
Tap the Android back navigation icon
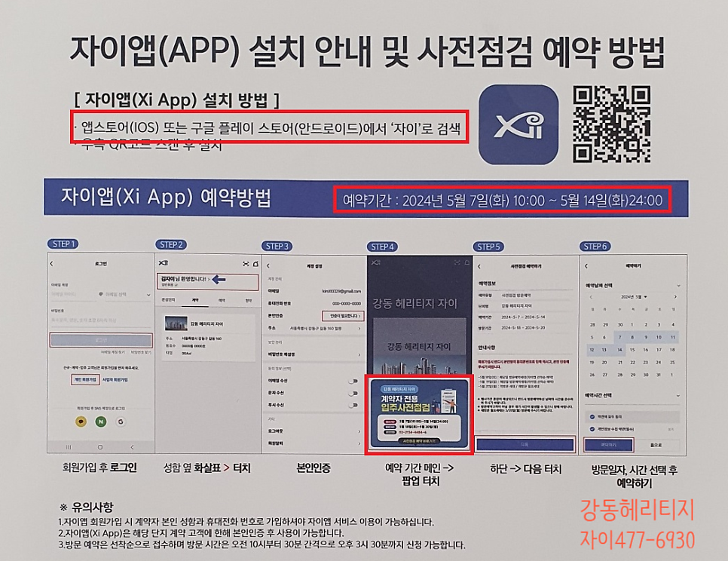click(x=132, y=447)
